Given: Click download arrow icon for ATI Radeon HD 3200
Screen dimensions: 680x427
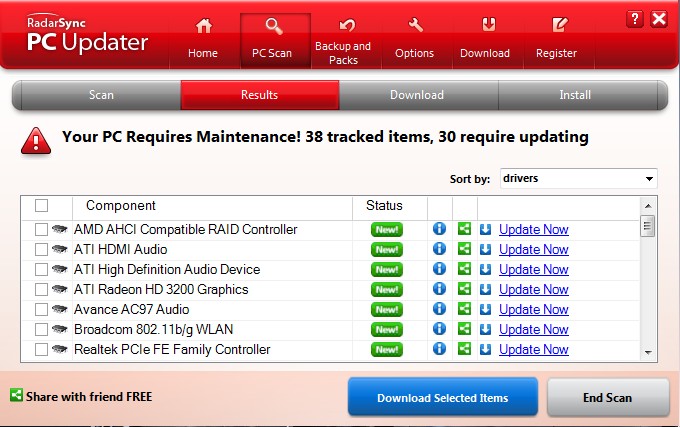Looking at the screenshot, I should (485, 289).
